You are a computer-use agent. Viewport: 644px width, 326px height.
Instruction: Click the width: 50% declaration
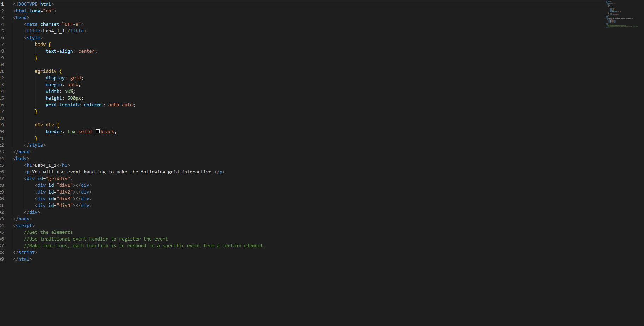click(x=60, y=91)
